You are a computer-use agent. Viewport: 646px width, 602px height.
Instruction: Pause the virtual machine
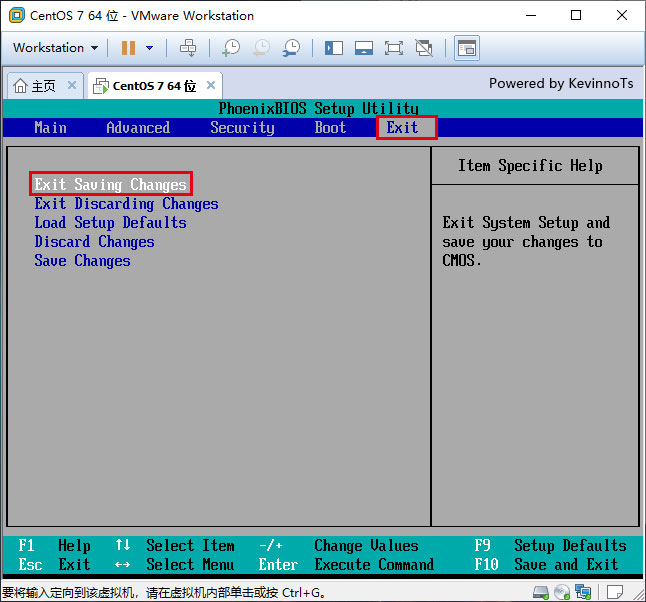pyautogui.click(x=128, y=48)
